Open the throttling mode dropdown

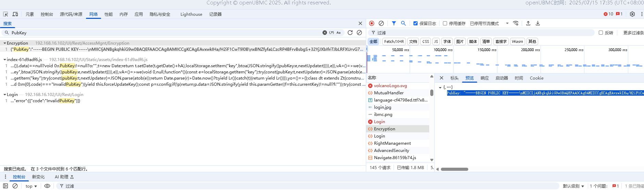pyautogui.click(x=507, y=23)
